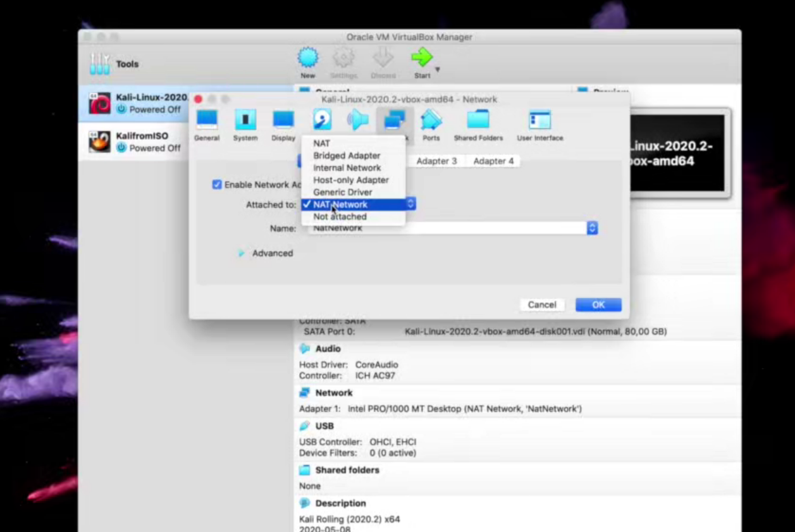The image size is (795, 532).
Task: Choose Host-only Adapter from the list
Action: [351, 180]
